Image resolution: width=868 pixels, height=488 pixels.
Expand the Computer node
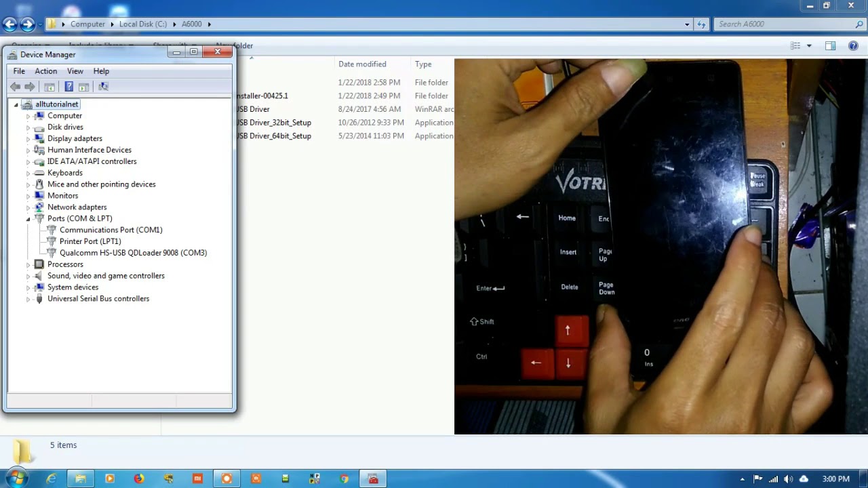point(28,117)
